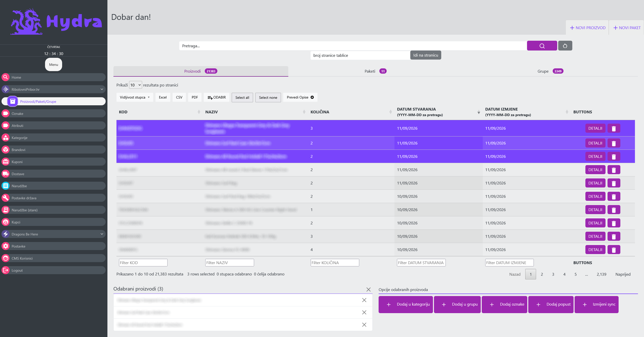The height and width of the screenshot is (337, 644).
Task: Open the results per page dropdown
Action: point(135,85)
